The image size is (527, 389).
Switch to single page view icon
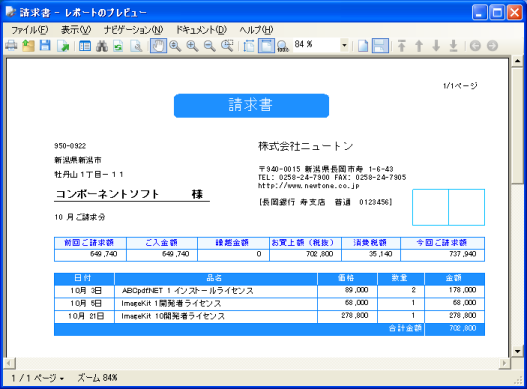[x=363, y=46]
